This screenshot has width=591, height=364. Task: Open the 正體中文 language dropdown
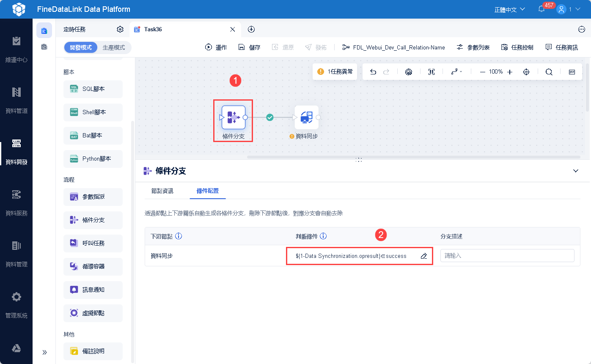tap(510, 9)
